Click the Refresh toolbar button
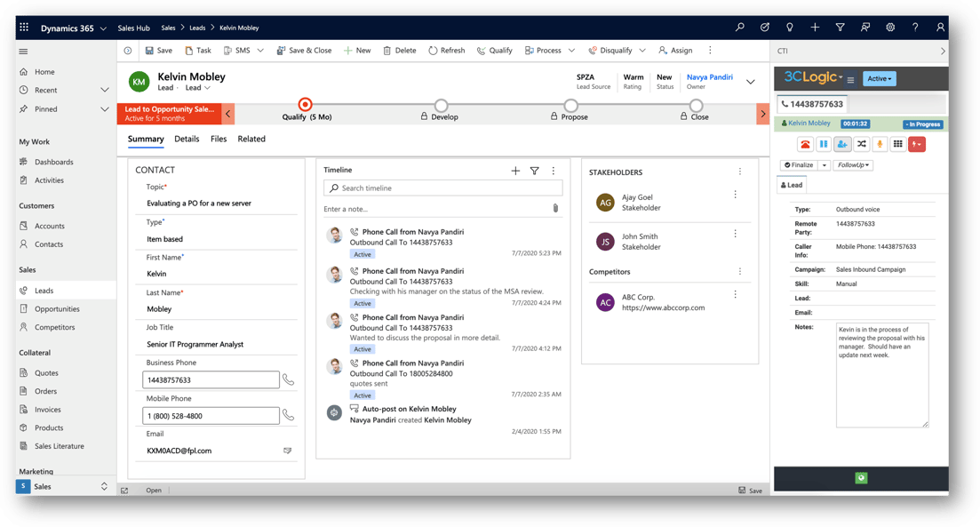Viewport: 980px width, 527px height. pos(446,51)
